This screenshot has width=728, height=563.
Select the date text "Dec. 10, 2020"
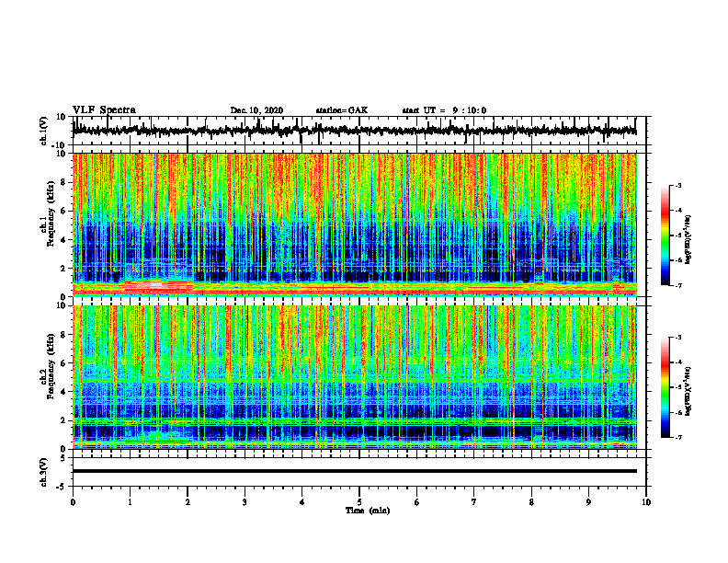(256, 110)
